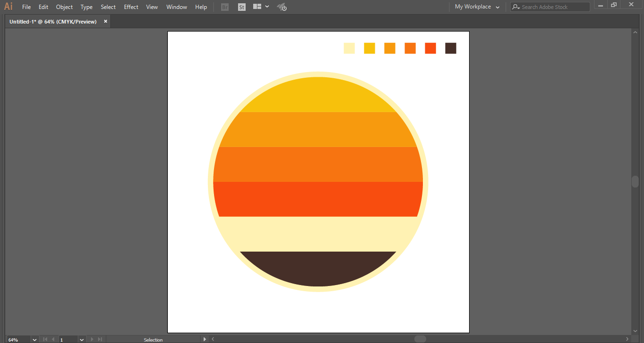Click the GPU performance rocket icon

[281, 7]
